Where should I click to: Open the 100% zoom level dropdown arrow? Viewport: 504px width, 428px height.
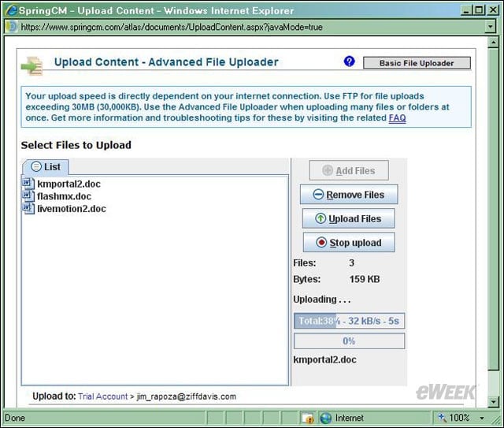482,418
